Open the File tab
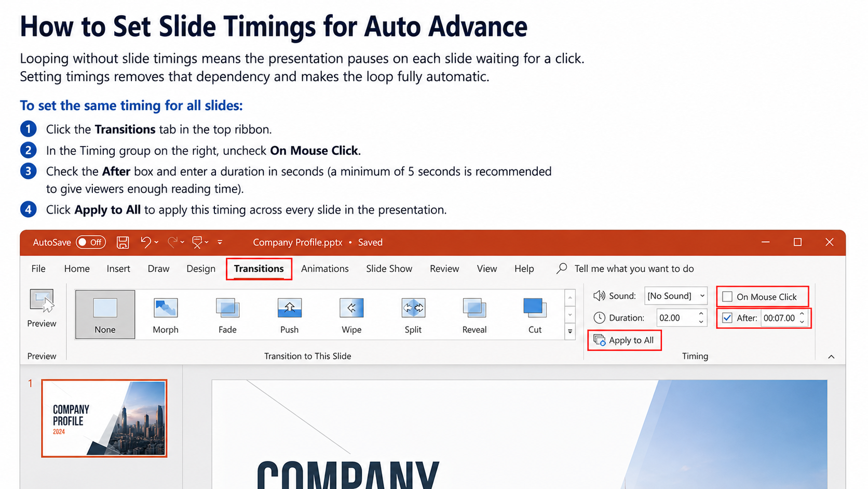 [38, 269]
